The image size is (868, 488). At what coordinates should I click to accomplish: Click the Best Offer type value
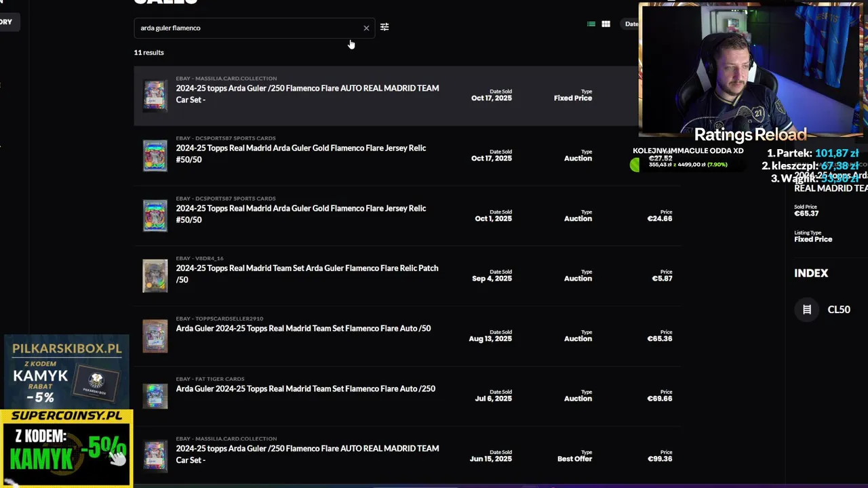[x=574, y=459]
